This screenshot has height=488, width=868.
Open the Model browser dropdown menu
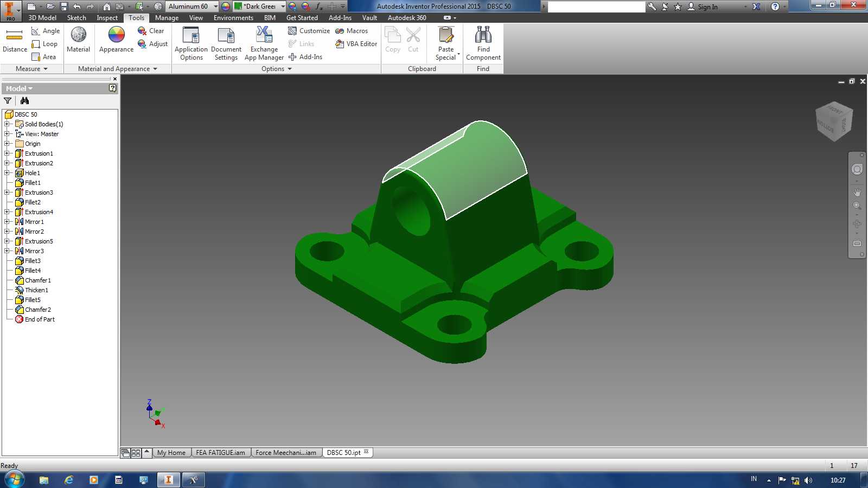[20, 88]
